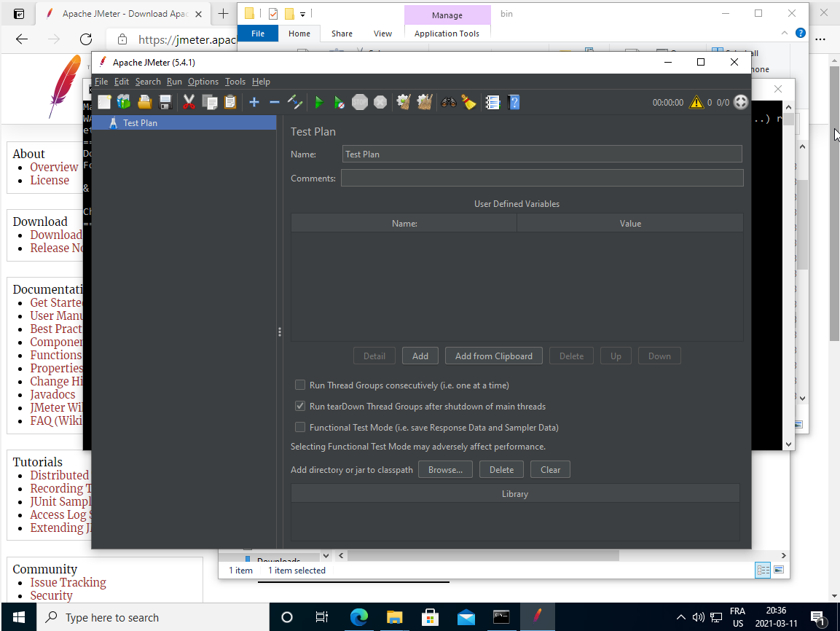The image size is (840, 631).
Task: Click Add button under User Defined Variables
Action: (420, 356)
